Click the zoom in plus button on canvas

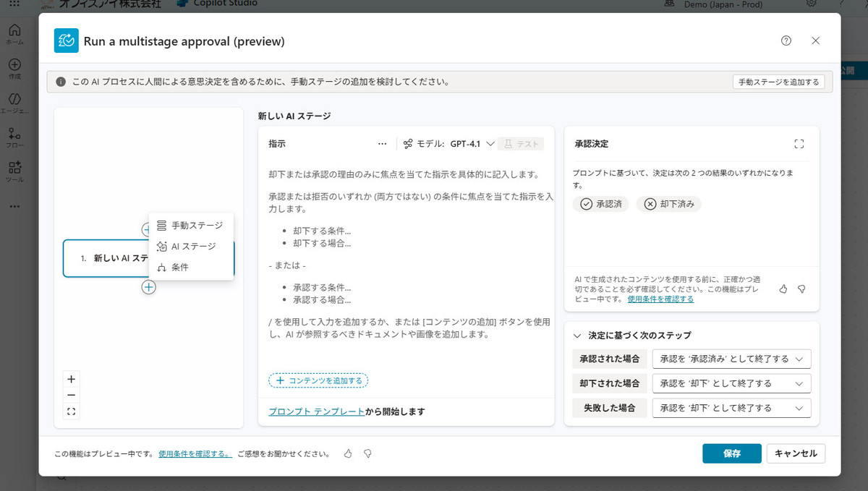pyautogui.click(x=71, y=379)
